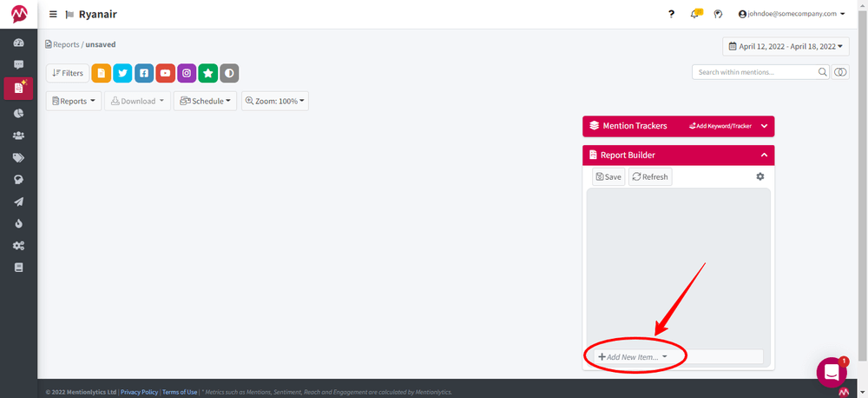Open the Download dropdown

[137, 101]
